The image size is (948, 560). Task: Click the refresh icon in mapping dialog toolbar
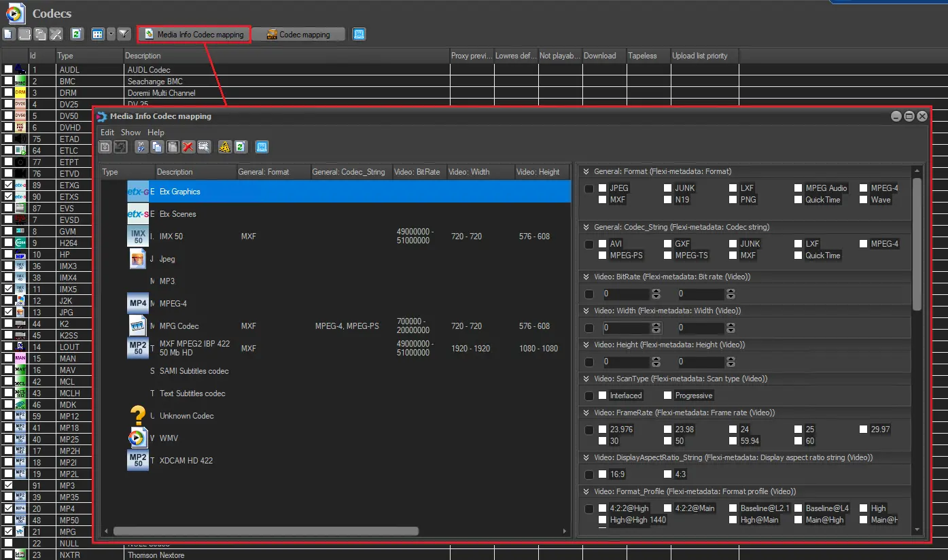point(241,147)
